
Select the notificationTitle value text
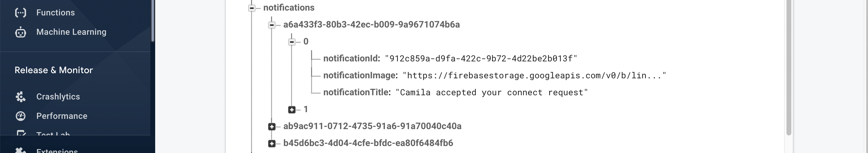tap(491, 93)
